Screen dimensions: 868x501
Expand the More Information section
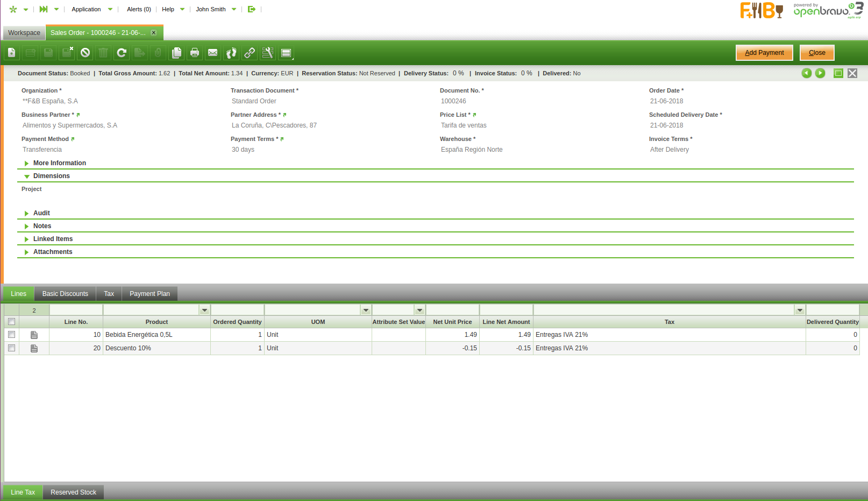pyautogui.click(x=59, y=163)
